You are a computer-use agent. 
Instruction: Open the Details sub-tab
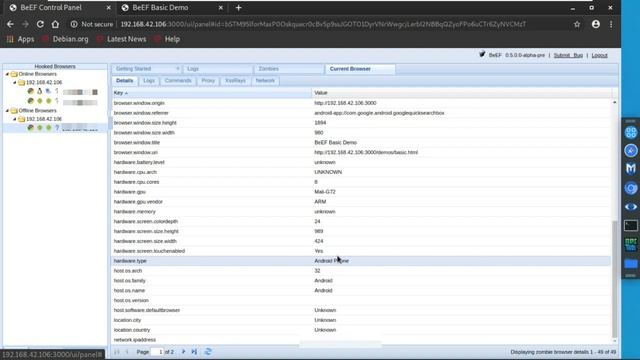click(x=124, y=81)
